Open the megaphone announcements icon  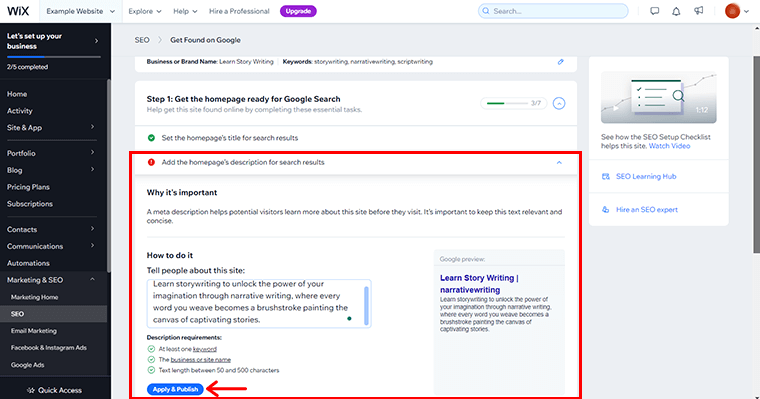click(698, 11)
